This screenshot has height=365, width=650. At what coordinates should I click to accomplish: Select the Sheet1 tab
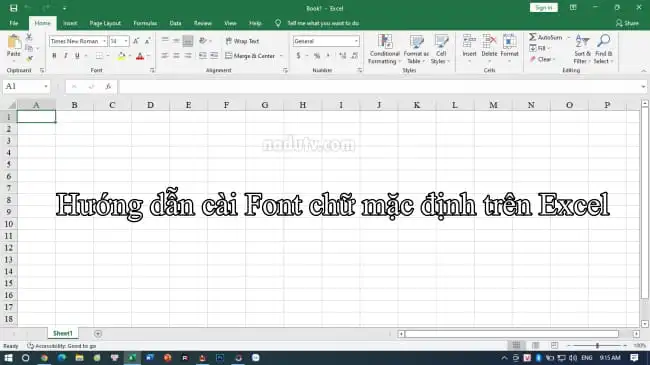pyautogui.click(x=63, y=333)
